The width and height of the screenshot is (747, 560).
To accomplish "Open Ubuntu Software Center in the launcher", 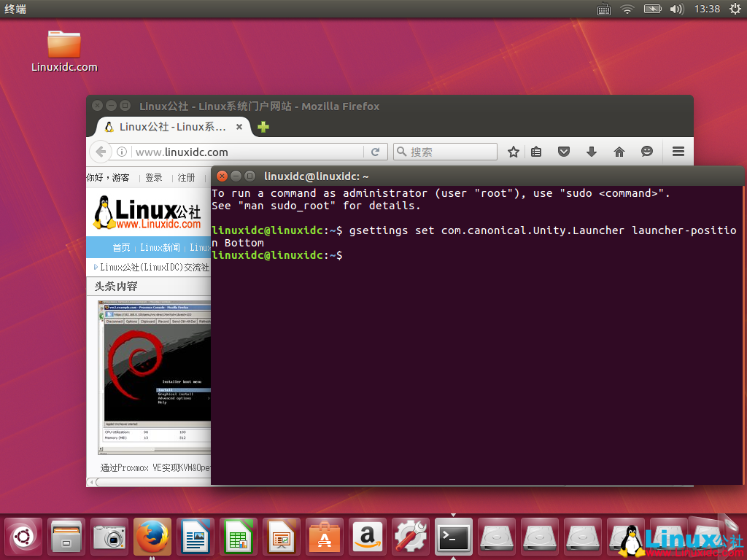I will pyautogui.click(x=325, y=537).
